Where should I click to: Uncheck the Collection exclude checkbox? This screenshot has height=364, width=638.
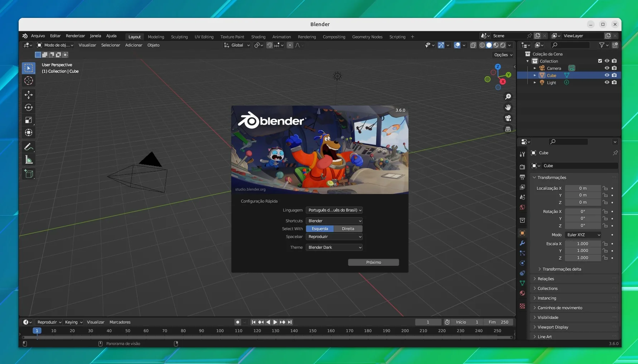600,61
